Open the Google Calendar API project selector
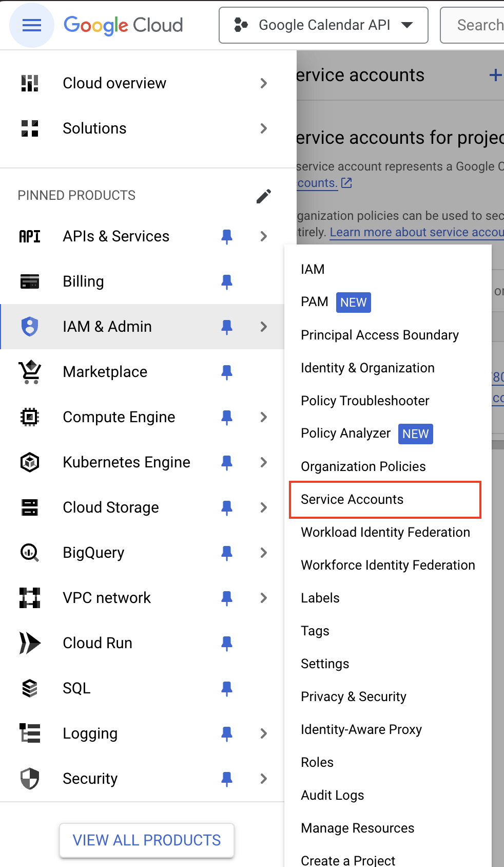Viewport: 504px width, 867px height. tap(323, 25)
